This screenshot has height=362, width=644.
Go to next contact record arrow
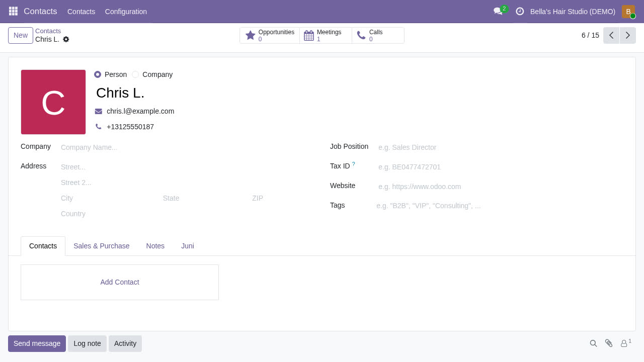tap(628, 35)
